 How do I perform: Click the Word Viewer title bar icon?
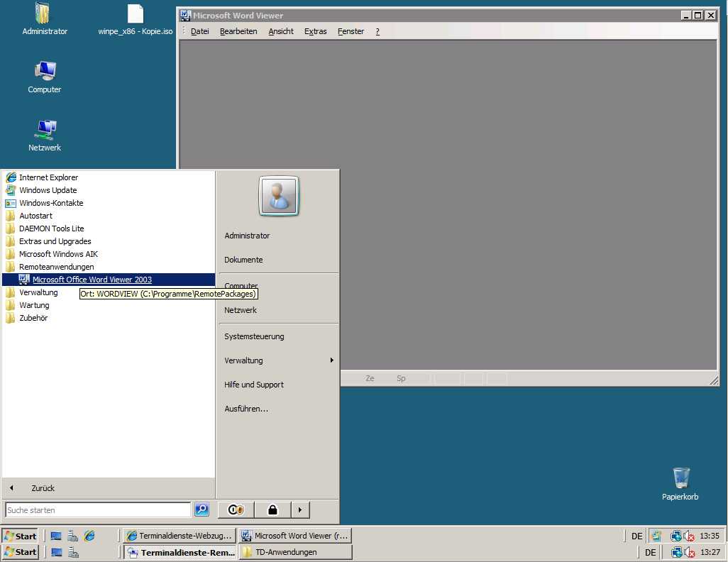point(185,16)
